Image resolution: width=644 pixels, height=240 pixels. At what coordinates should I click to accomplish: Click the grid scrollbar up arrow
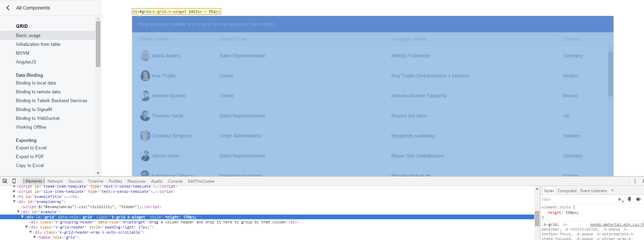[x=610, y=49]
